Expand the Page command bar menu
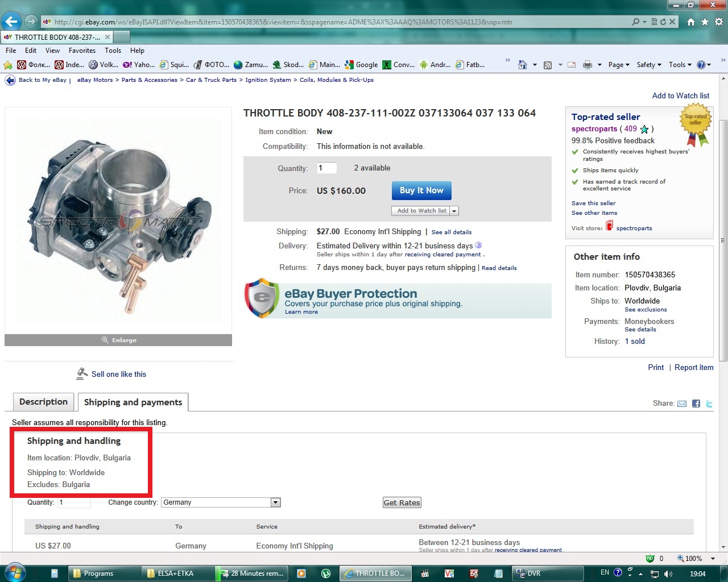This screenshot has width=728, height=582. pos(619,65)
